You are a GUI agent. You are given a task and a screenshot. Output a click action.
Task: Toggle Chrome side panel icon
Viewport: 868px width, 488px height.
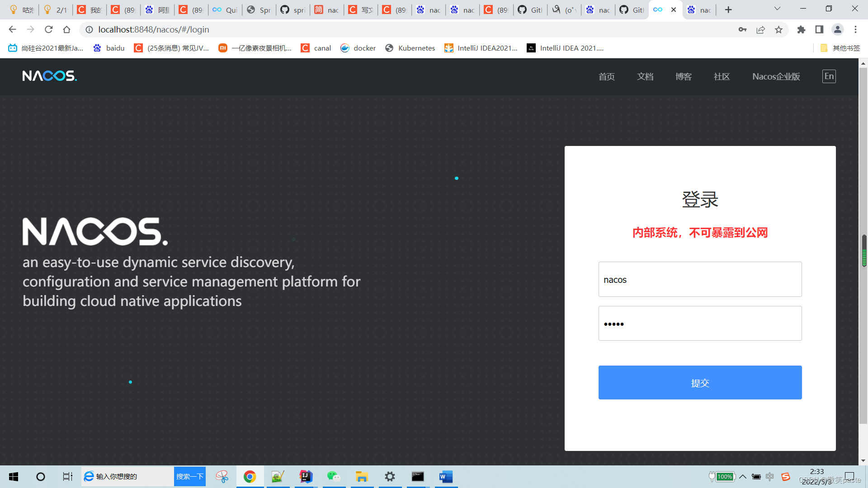pos(819,29)
